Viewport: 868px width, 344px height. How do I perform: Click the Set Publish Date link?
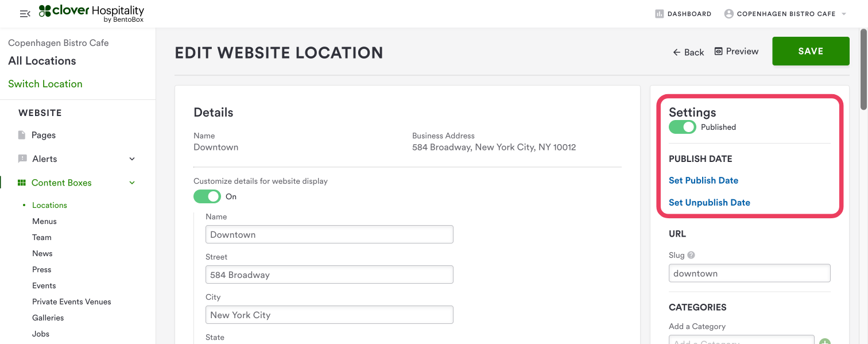point(703,180)
